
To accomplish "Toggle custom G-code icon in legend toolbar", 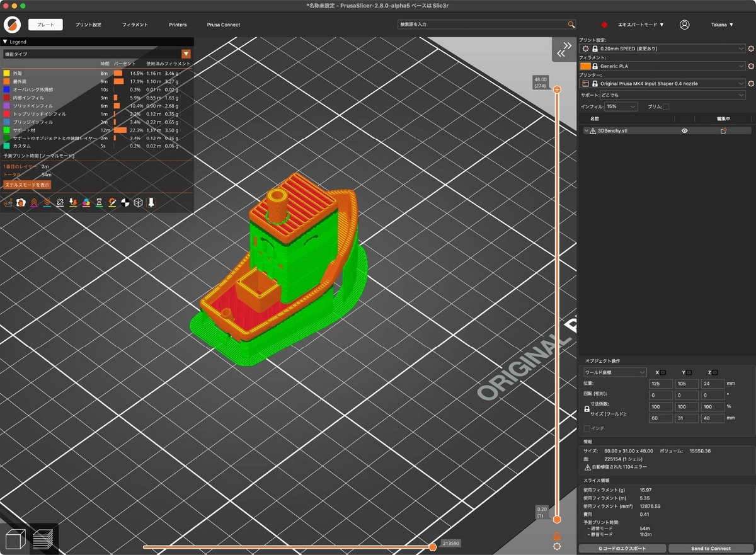I will coord(112,202).
